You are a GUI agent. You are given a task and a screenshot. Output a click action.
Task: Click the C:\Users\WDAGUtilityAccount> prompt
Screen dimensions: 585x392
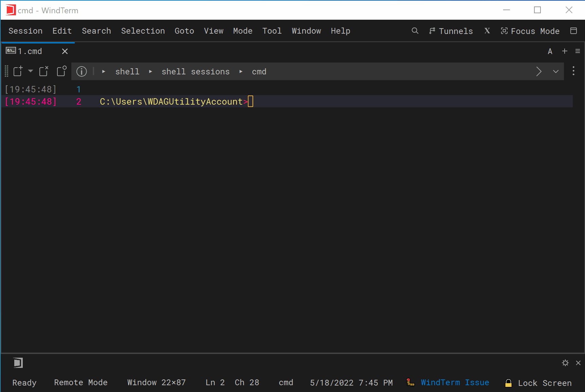click(x=174, y=102)
